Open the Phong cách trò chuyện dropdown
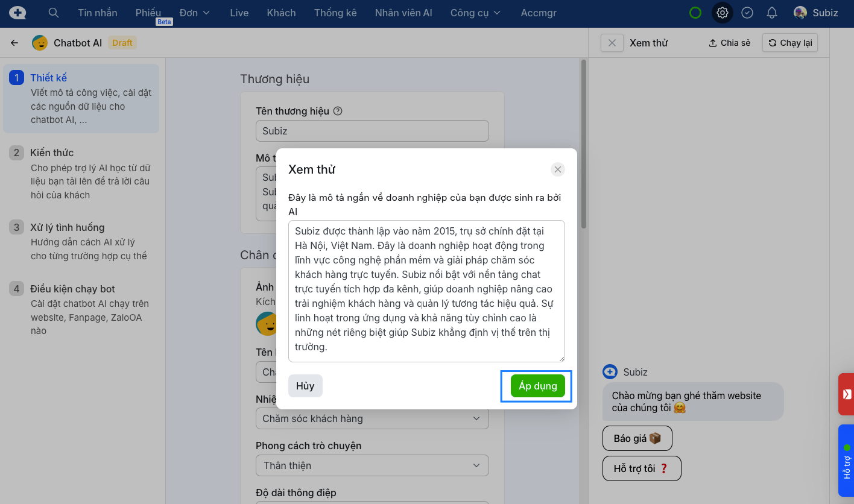Viewport: 854px width, 504px height. click(372, 465)
